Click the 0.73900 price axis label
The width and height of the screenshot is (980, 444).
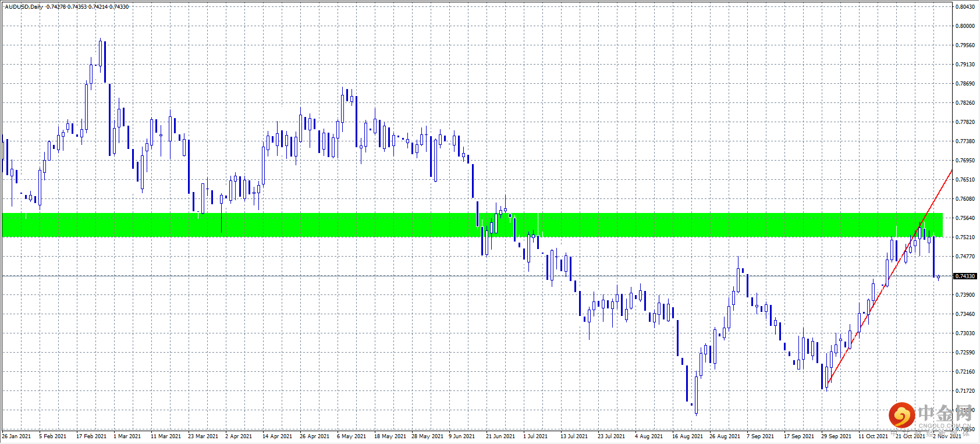(x=965, y=295)
